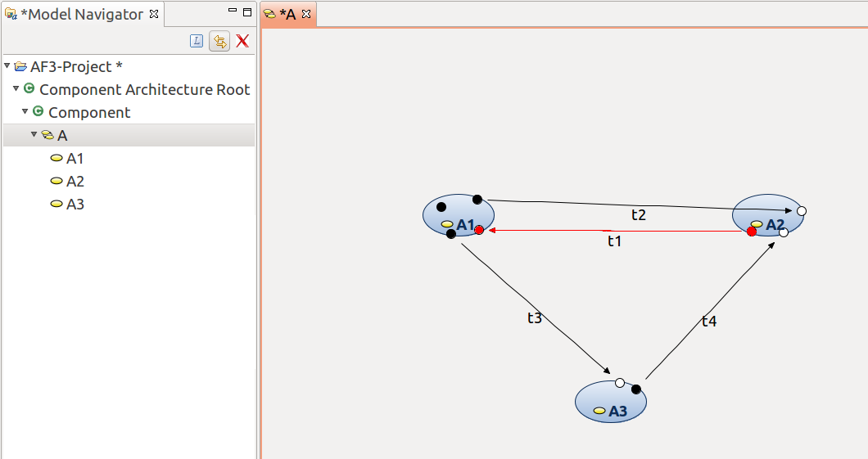Click white connector at t2 arrow end
Image resolution: width=868 pixels, height=459 pixels.
coord(801,211)
